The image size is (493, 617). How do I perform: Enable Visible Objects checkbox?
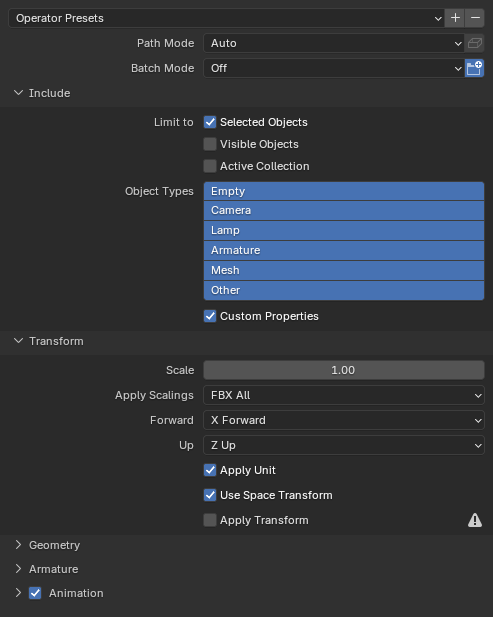coord(210,144)
